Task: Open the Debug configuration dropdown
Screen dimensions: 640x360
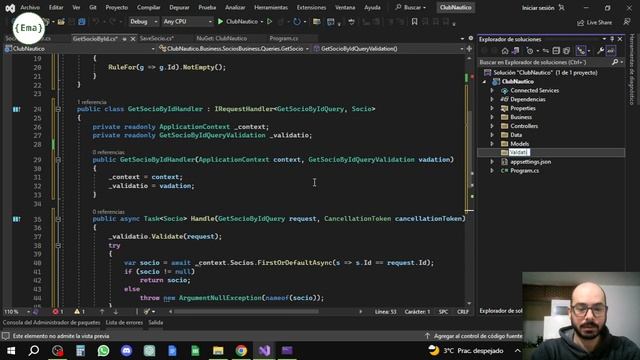Action: coord(143,22)
